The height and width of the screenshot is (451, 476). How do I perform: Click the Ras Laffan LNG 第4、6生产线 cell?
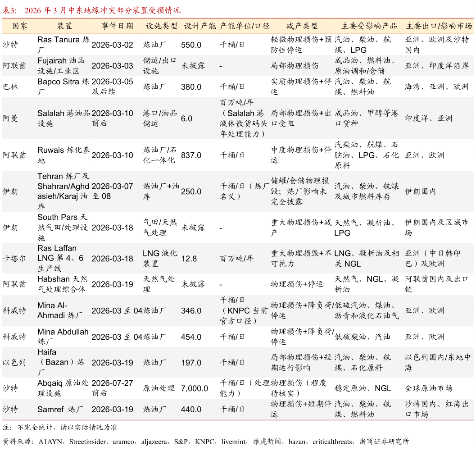click(60, 258)
